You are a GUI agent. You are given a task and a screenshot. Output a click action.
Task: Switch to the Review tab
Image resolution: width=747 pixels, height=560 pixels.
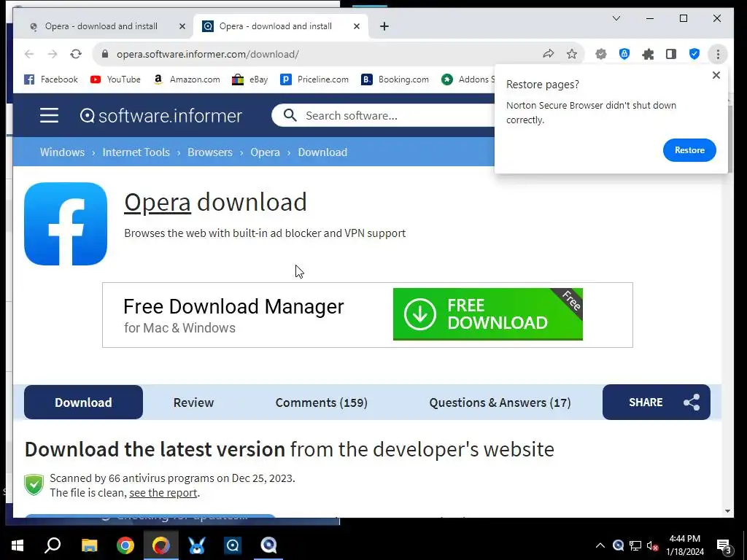[x=193, y=402]
